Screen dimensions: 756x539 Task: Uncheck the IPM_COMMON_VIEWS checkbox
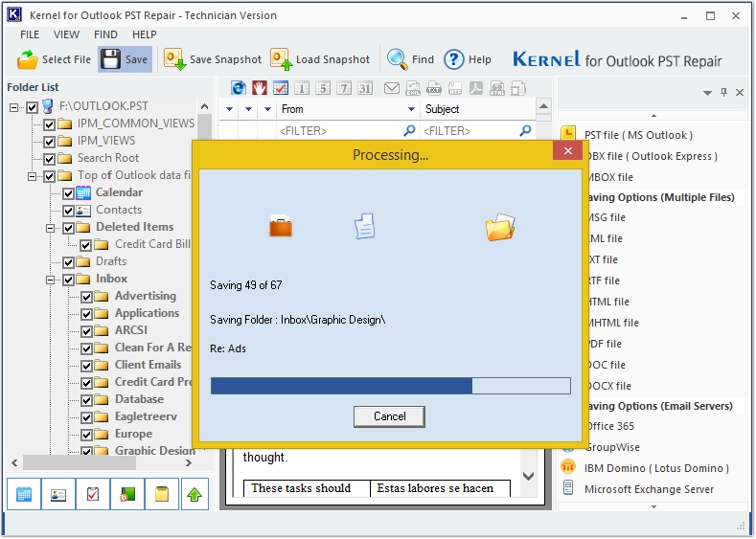click(49, 124)
